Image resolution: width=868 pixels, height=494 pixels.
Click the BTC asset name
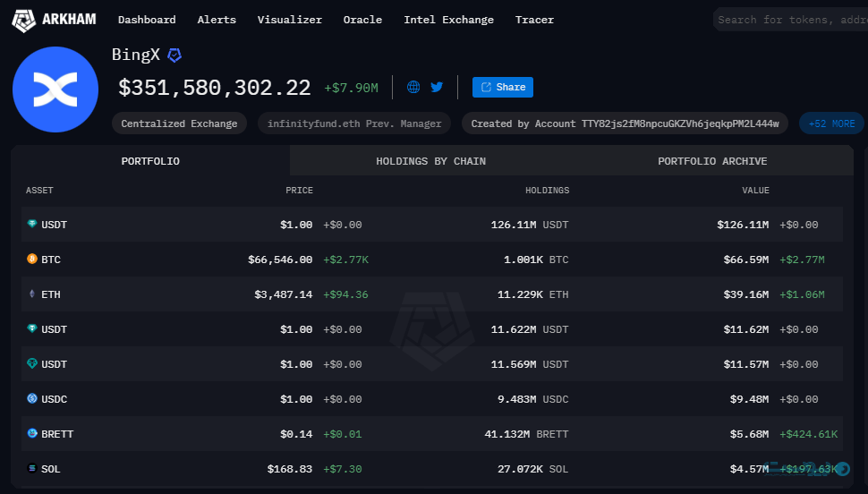(x=51, y=260)
